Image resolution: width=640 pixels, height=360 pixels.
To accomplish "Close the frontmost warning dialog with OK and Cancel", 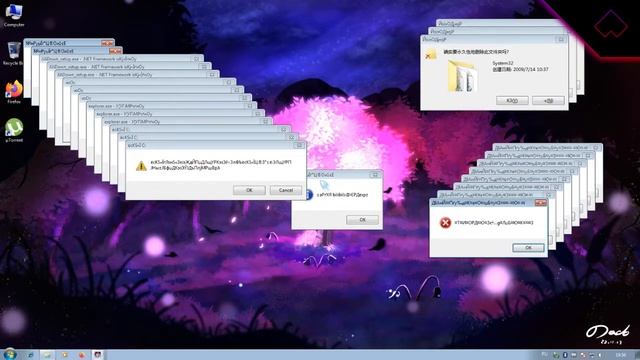I will (299, 145).
